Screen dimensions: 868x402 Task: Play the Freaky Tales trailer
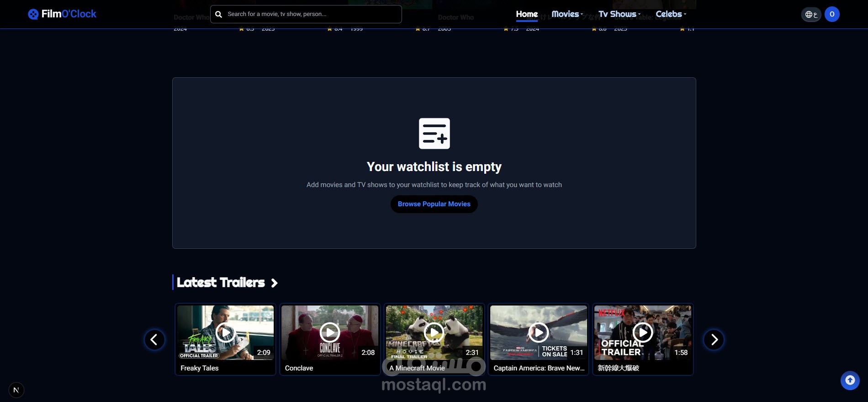coord(226,332)
